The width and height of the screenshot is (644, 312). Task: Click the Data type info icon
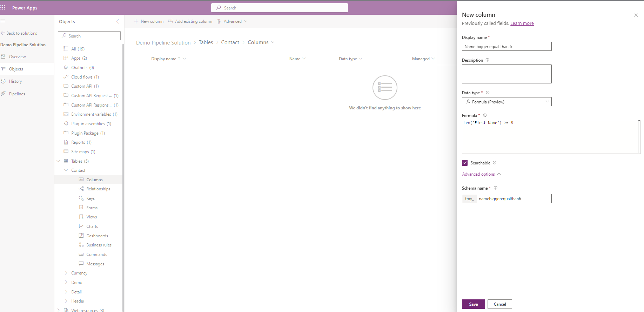coord(488,93)
